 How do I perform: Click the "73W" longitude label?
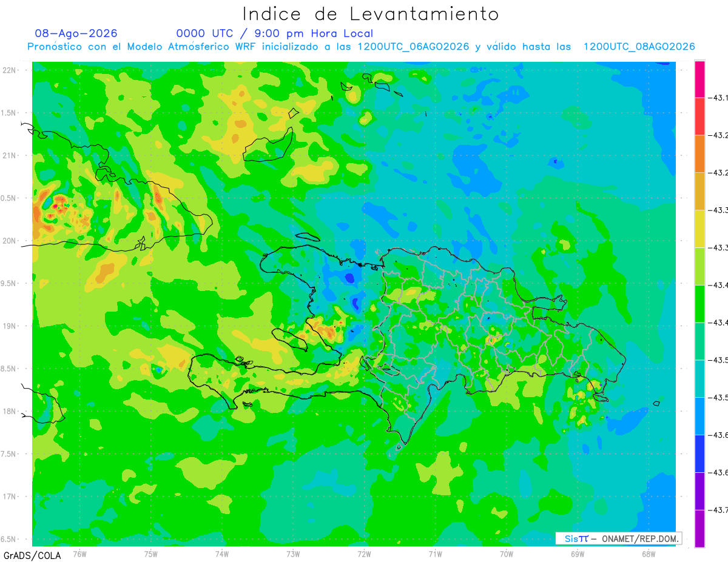click(x=293, y=554)
